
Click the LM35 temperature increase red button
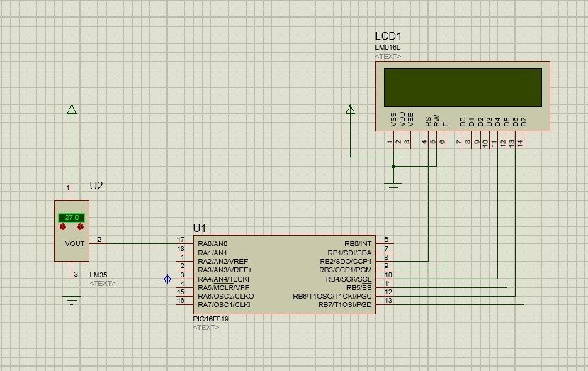click(80, 227)
